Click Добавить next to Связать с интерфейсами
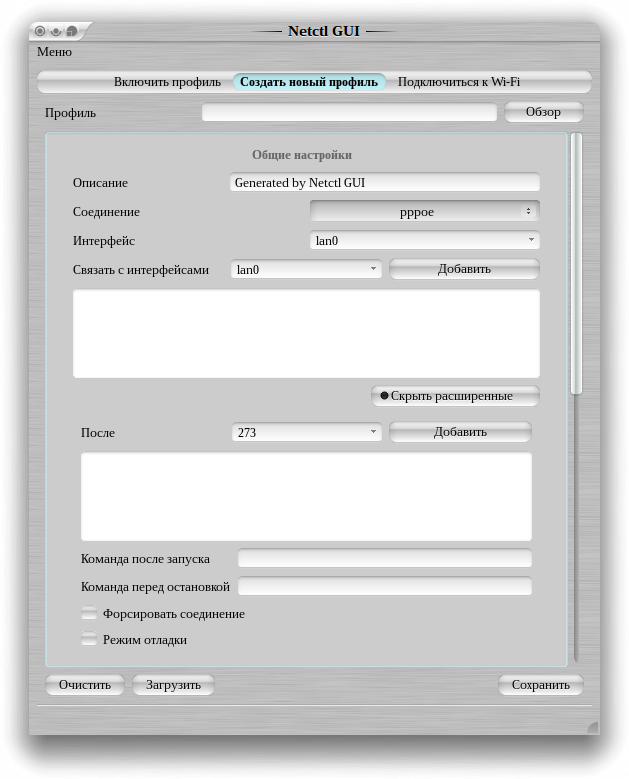This screenshot has width=629, height=779. coord(464,269)
